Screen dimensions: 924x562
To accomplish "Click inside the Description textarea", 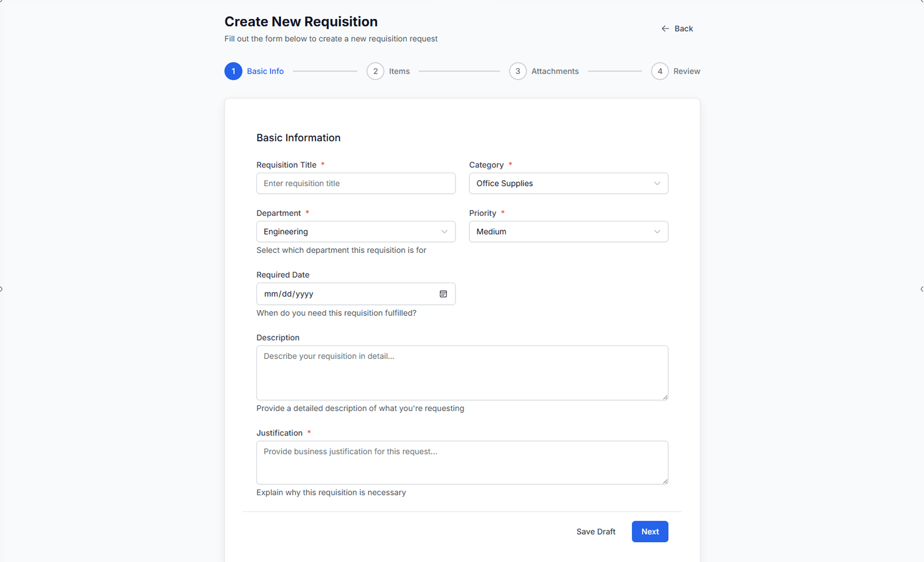I will (x=461, y=373).
